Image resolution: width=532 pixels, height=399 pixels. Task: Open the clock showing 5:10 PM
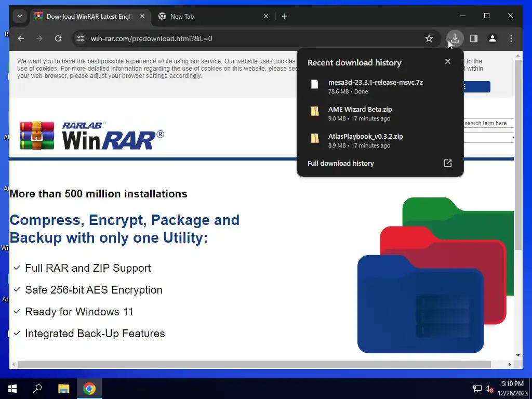coord(513,389)
